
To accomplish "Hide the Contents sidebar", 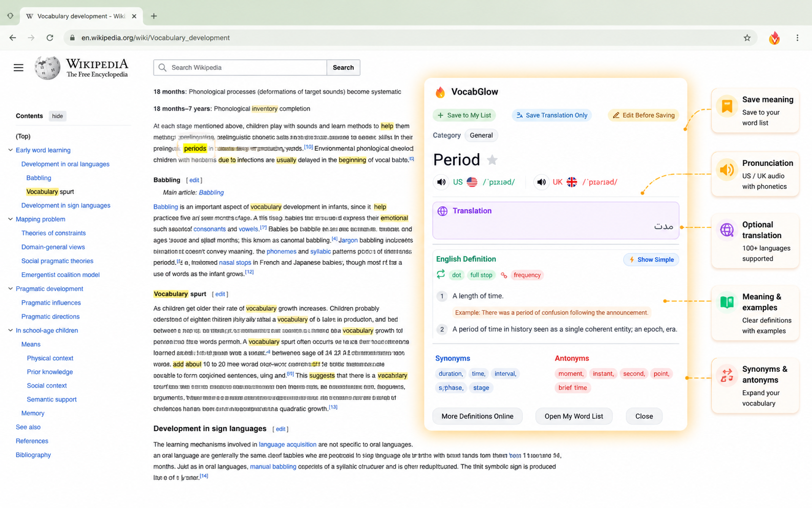I will pos(57,116).
